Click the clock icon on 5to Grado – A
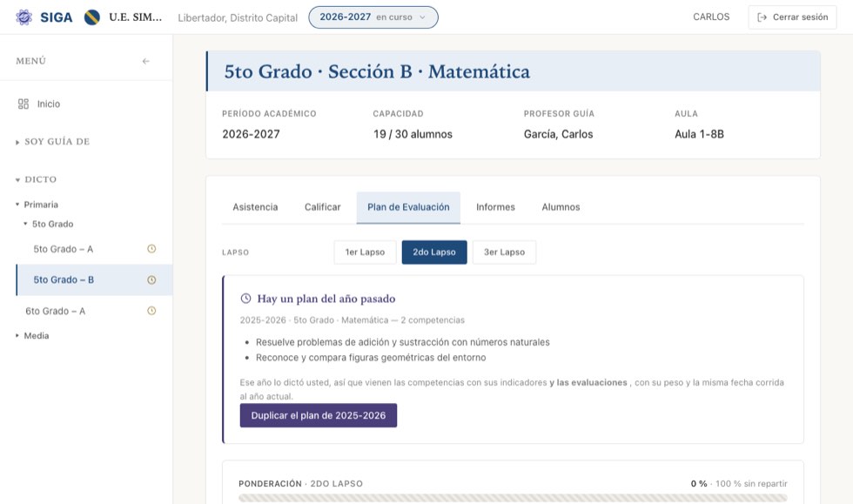The height and width of the screenshot is (504, 853). point(151,249)
